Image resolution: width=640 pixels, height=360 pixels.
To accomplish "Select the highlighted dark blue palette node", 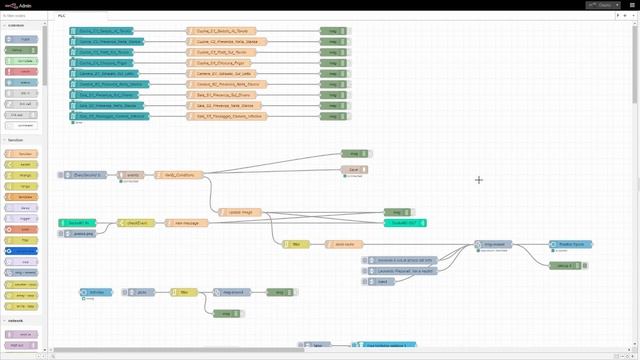I will (x=22, y=251).
